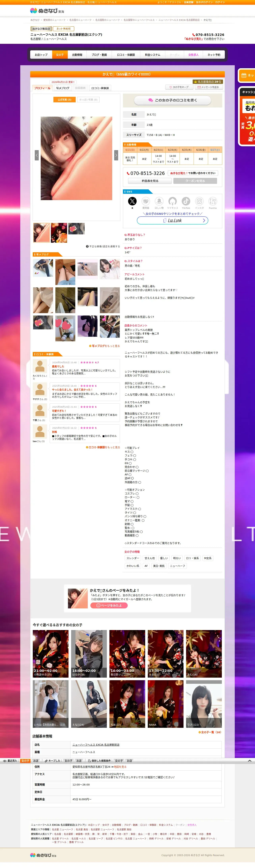Open the はるか(26) recommended card

[x=89, y=654]
